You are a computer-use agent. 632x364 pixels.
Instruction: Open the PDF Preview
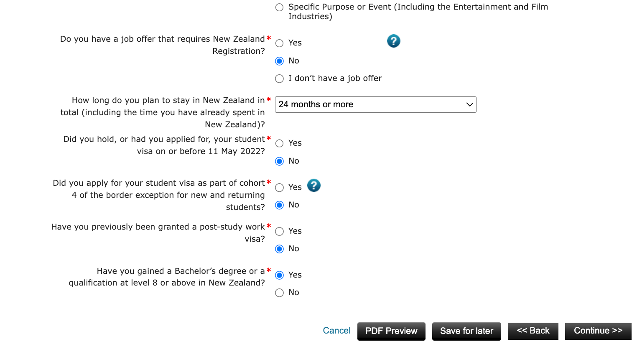(391, 331)
